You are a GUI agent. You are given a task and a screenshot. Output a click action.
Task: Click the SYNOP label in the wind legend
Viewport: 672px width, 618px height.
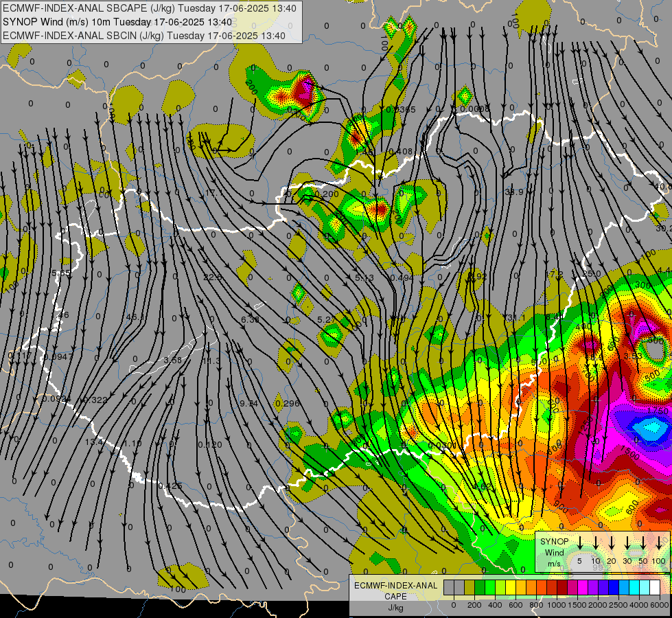[x=554, y=542]
